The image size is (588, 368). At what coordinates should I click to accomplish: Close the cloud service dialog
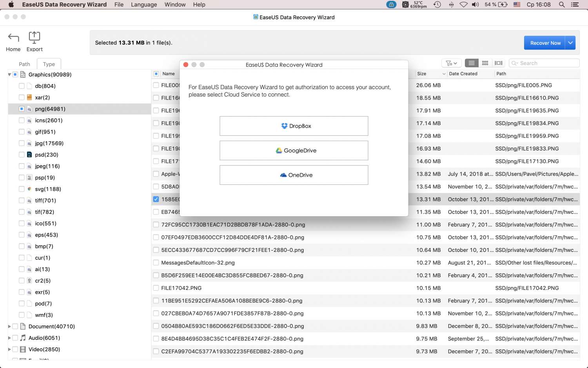click(186, 65)
